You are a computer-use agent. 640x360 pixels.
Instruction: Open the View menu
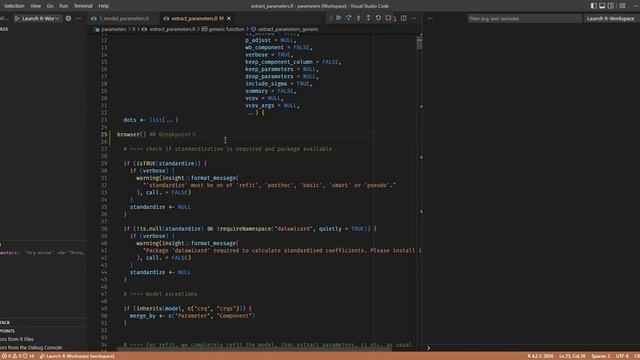tap(36, 6)
